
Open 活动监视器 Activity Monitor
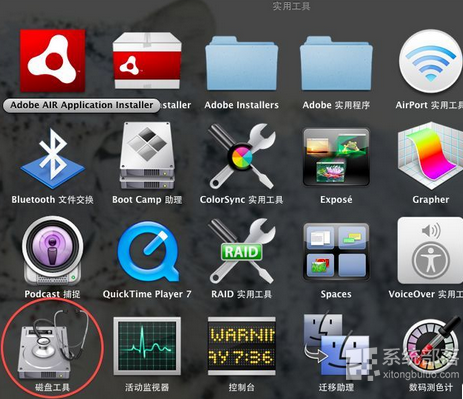(147, 346)
